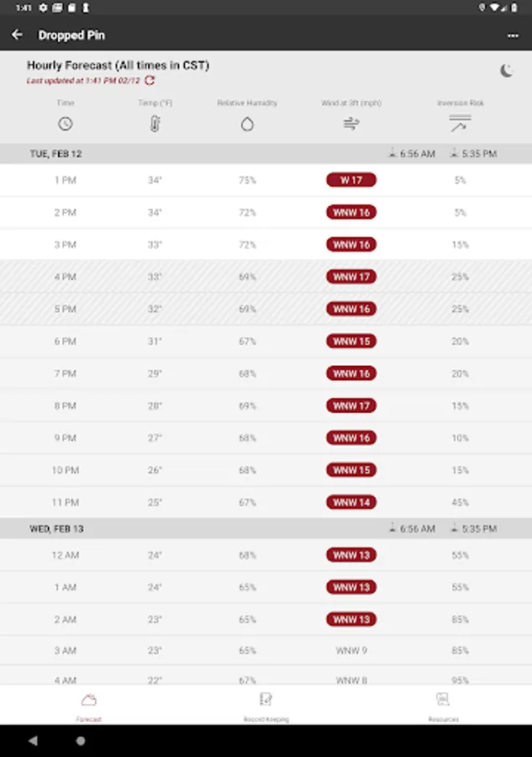
Task: Tap the TUE, FEB 12 date header
Action: click(x=56, y=154)
